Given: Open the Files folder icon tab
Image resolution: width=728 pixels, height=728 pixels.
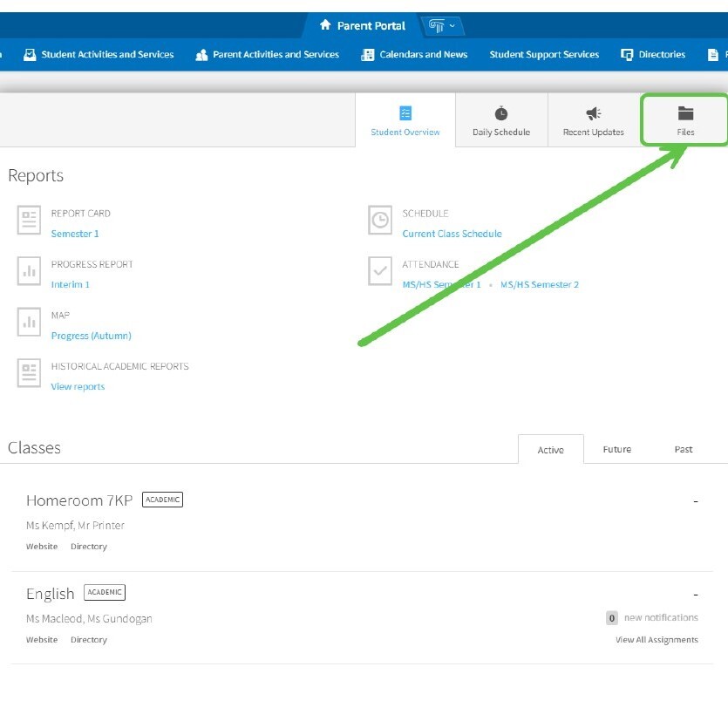Looking at the screenshot, I should [685, 114].
